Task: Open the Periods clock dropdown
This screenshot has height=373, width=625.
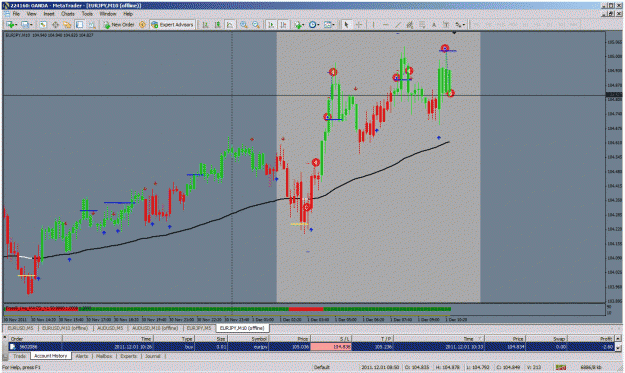Action: click(x=314, y=25)
